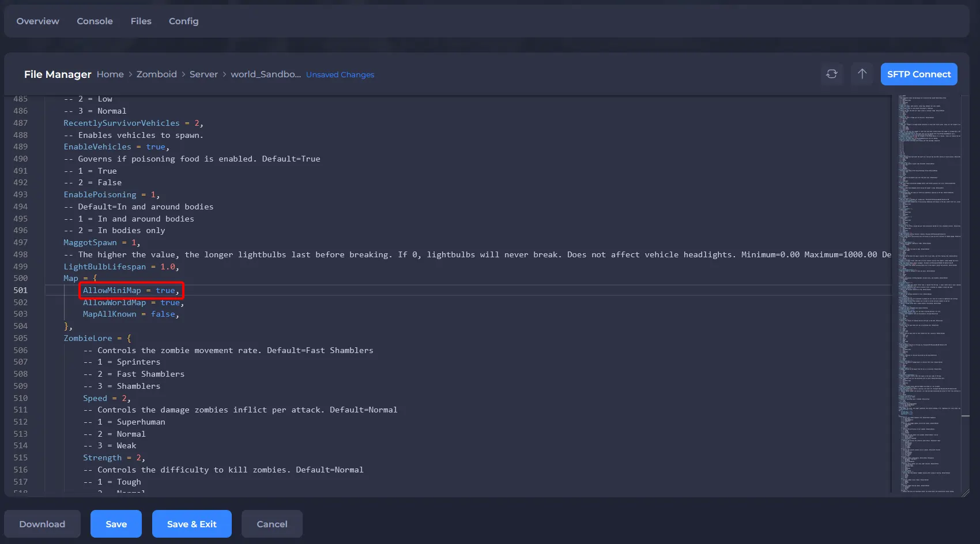The image size is (980, 544).
Task: Open the Zomboid breadcrumb link
Action: [157, 74]
